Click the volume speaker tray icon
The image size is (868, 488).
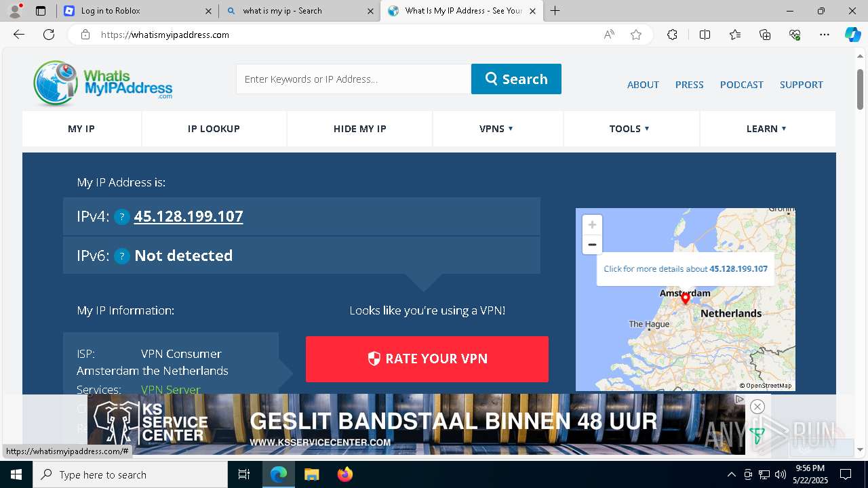[780, 474]
